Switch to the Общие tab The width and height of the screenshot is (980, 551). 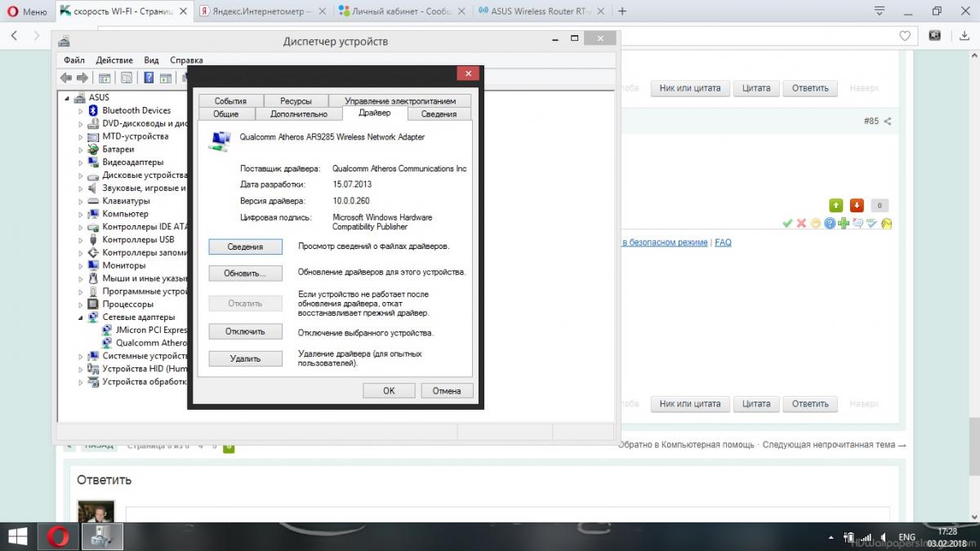tap(225, 114)
